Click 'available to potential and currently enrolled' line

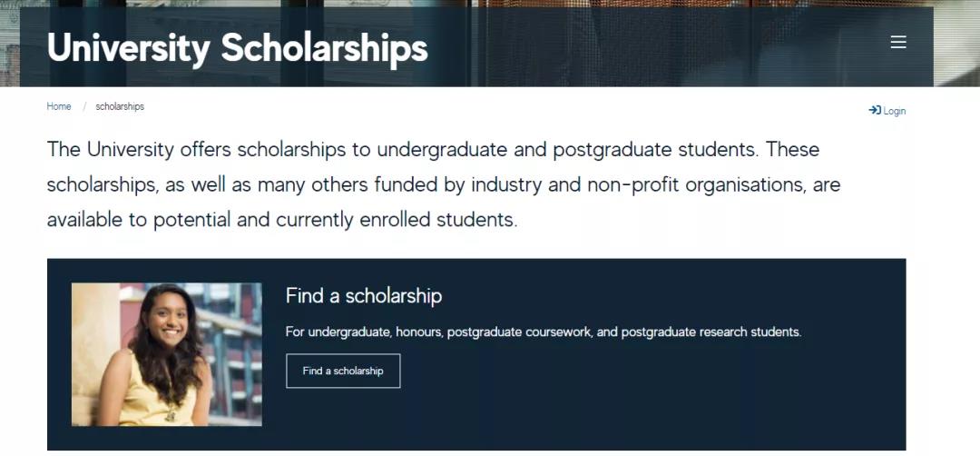[281, 220]
